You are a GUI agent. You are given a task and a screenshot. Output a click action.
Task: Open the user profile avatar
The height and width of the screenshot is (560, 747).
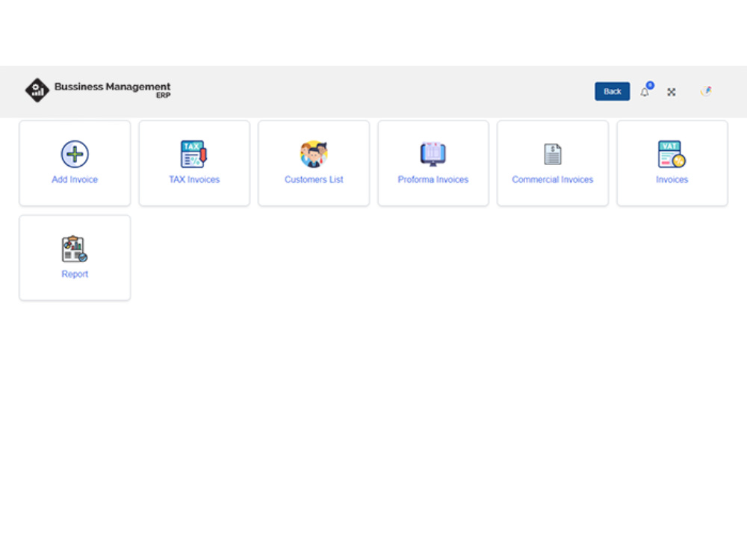[706, 91]
